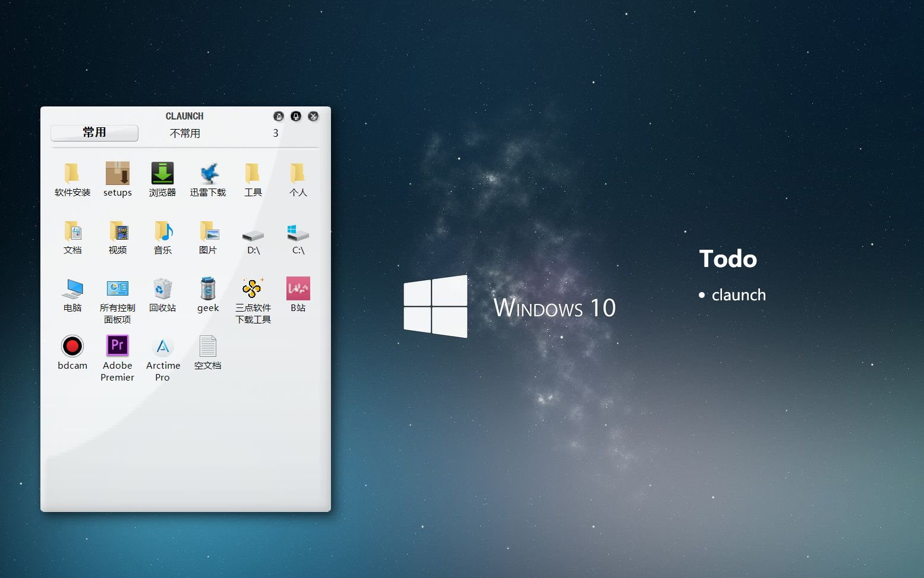Open the 空文档 blank document icon
The image size is (924, 578).
pyautogui.click(x=208, y=346)
